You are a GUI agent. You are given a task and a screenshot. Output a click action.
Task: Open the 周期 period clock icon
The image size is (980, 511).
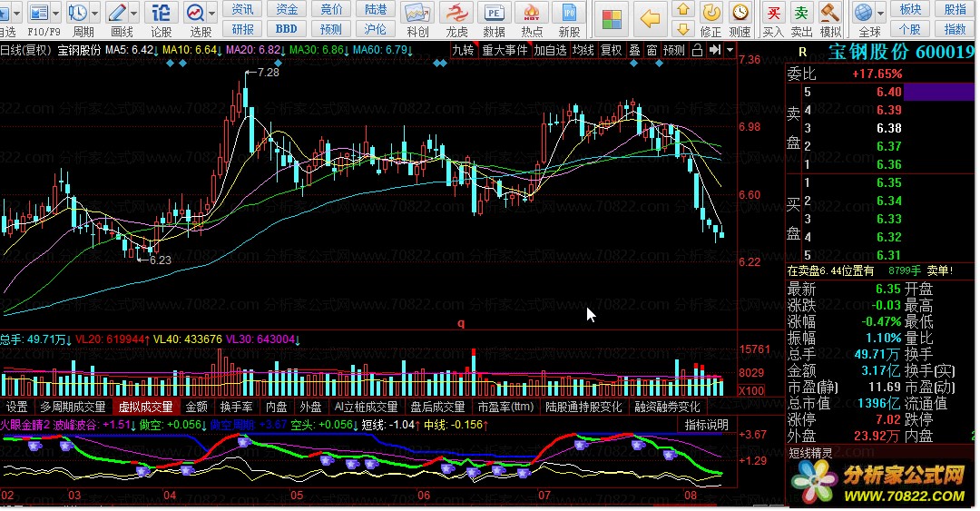(x=78, y=13)
